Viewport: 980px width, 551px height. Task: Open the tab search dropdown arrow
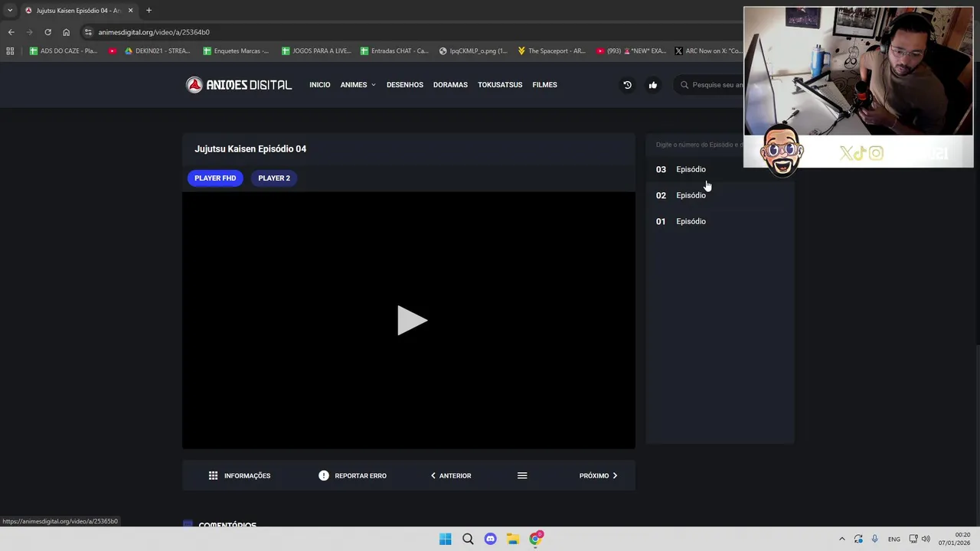tap(10, 11)
